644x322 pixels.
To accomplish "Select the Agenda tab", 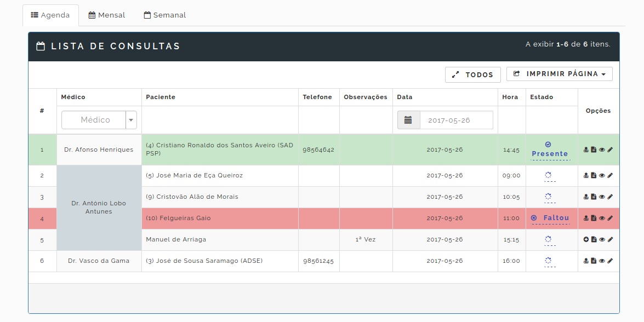I will 50,15.
